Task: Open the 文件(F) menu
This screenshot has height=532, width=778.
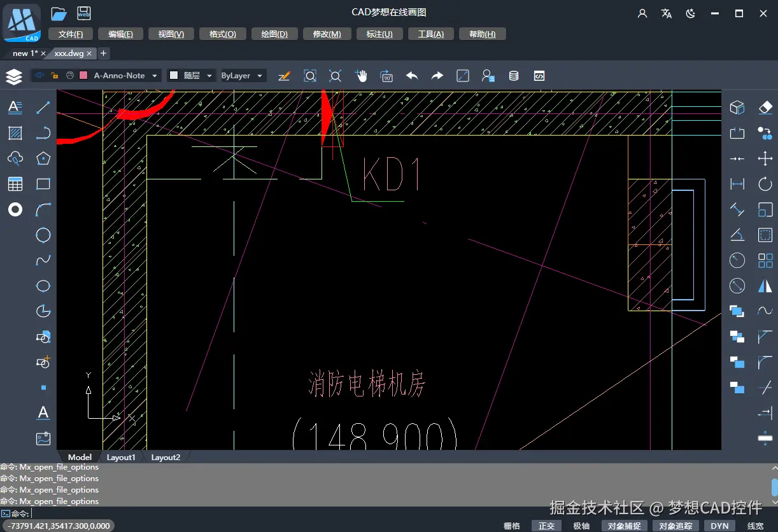Action: [70, 34]
